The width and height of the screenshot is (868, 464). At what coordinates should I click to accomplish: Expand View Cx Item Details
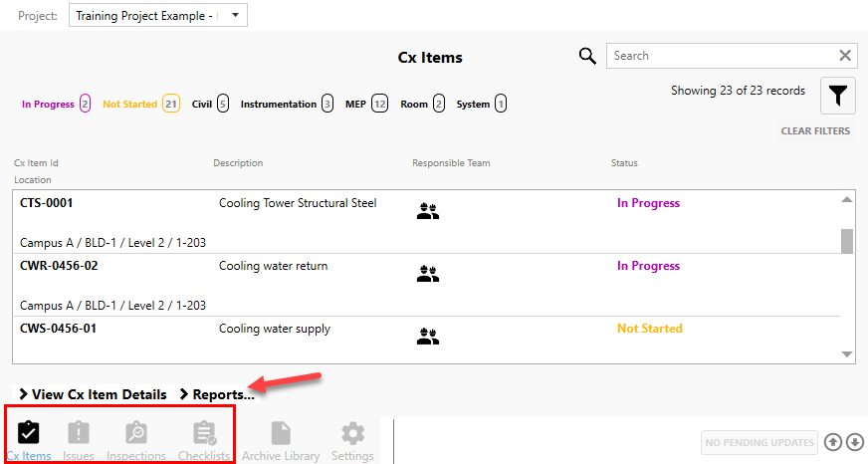[93, 394]
